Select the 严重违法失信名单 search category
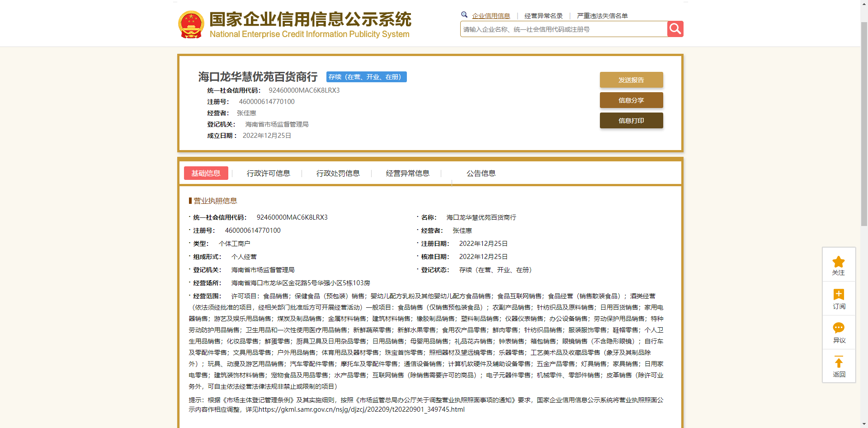 point(602,16)
